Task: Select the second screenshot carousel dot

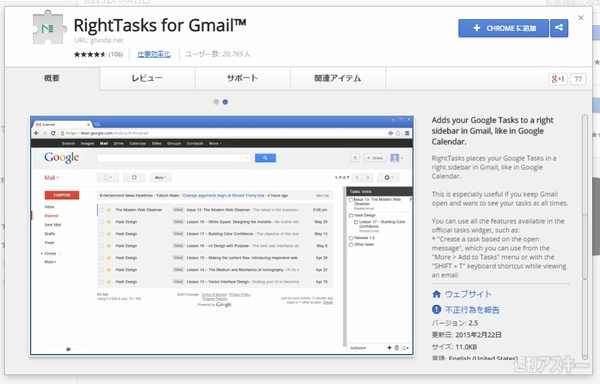Action: point(225,102)
